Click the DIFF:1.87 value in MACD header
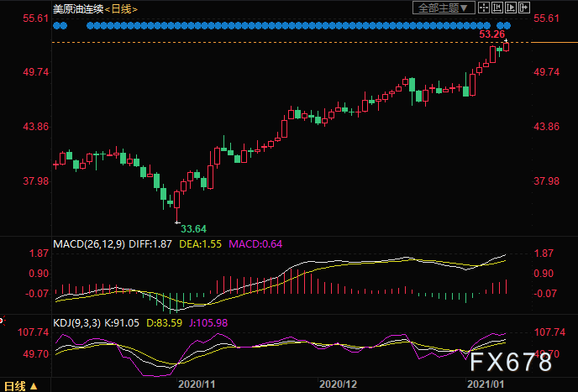This screenshot has width=578, height=392. point(154,244)
